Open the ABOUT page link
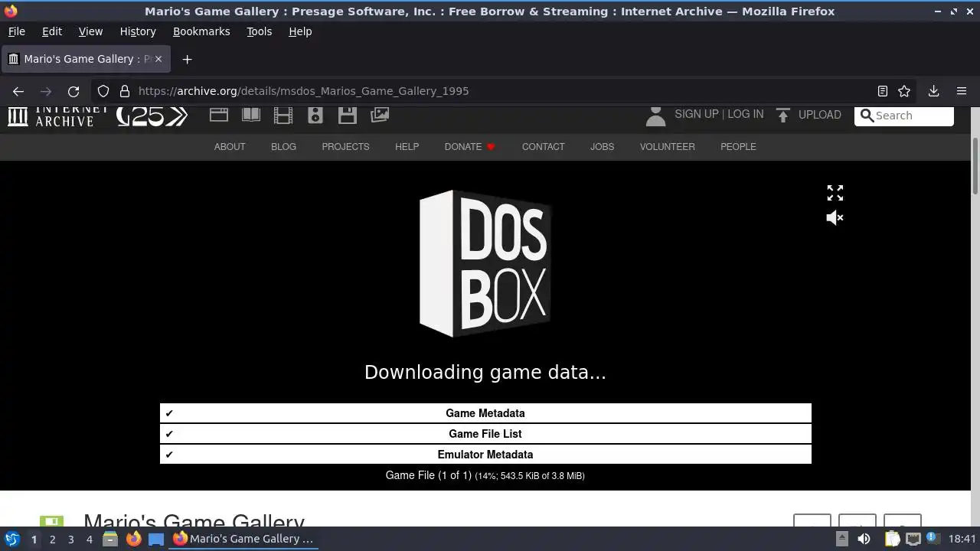This screenshot has width=980, height=551. (230, 147)
